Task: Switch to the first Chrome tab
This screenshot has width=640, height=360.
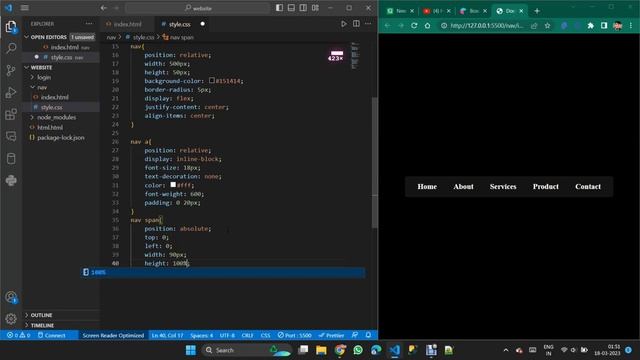Action: (x=400, y=11)
